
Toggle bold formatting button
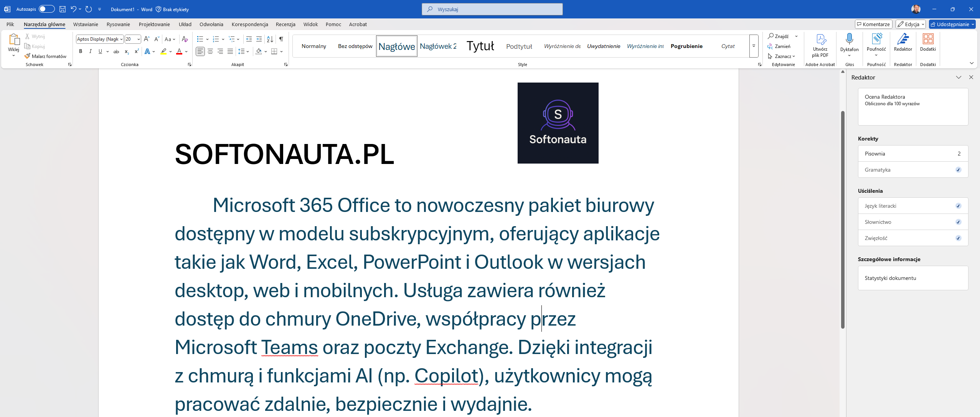81,51
